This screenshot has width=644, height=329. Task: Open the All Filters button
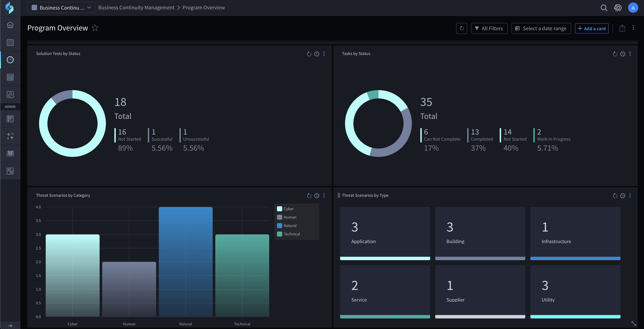[489, 28]
